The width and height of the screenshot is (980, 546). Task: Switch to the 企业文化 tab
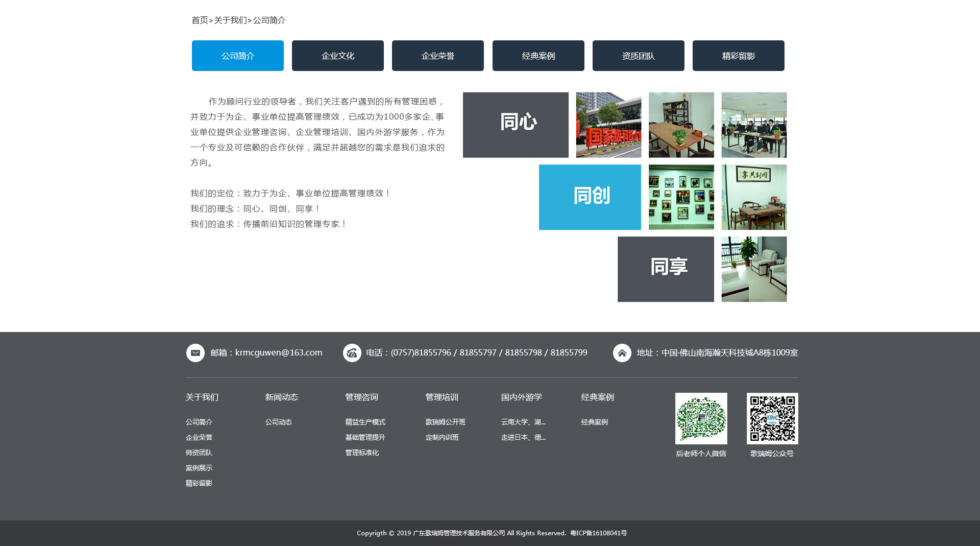[338, 56]
